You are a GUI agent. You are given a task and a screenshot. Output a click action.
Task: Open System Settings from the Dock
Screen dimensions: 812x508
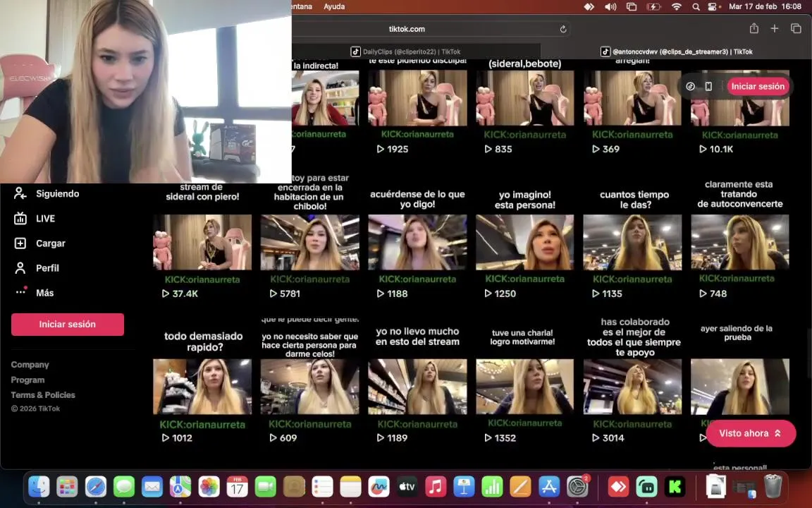(577, 487)
